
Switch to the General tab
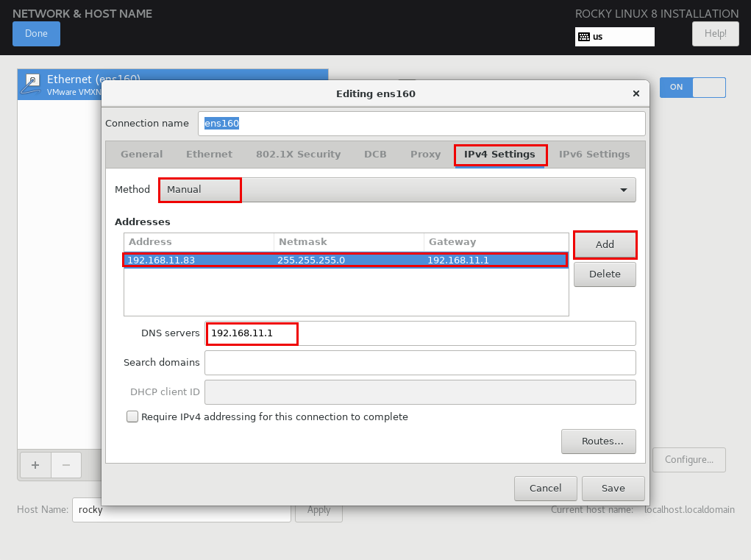141,155
